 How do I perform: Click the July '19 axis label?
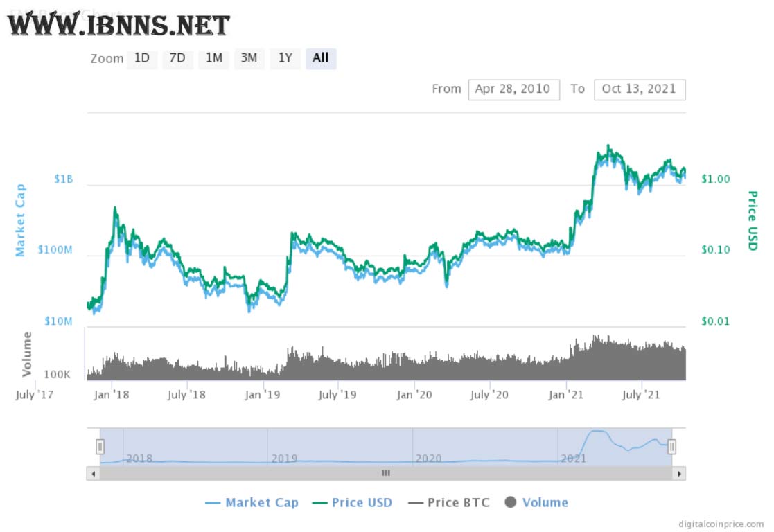(337, 395)
